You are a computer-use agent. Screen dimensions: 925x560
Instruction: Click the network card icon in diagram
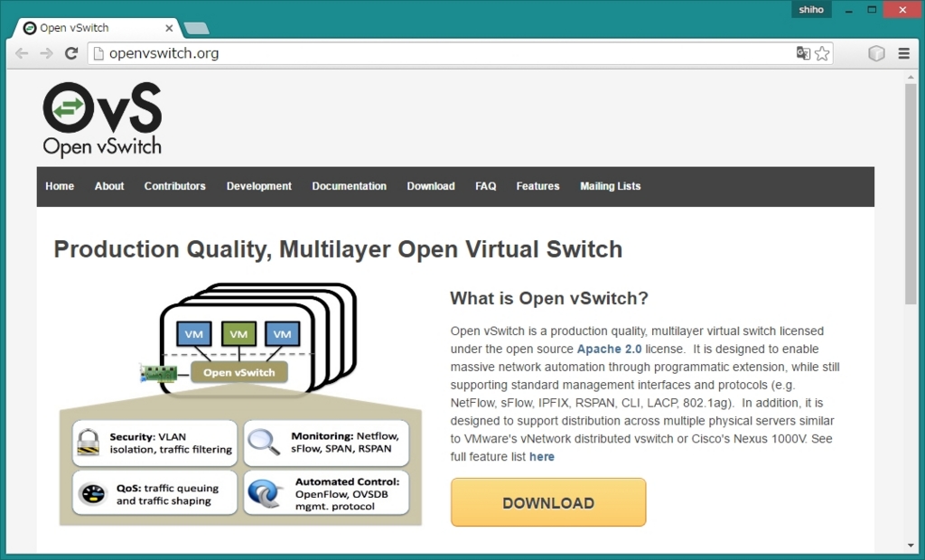tap(158, 374)
